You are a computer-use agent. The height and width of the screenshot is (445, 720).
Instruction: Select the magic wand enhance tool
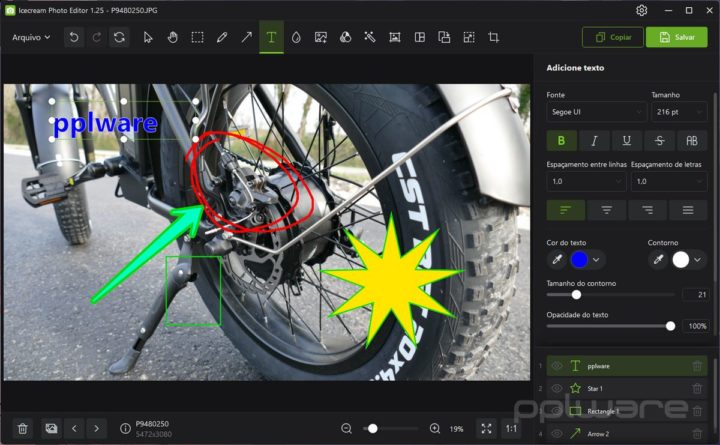click(x=370, y=37)
